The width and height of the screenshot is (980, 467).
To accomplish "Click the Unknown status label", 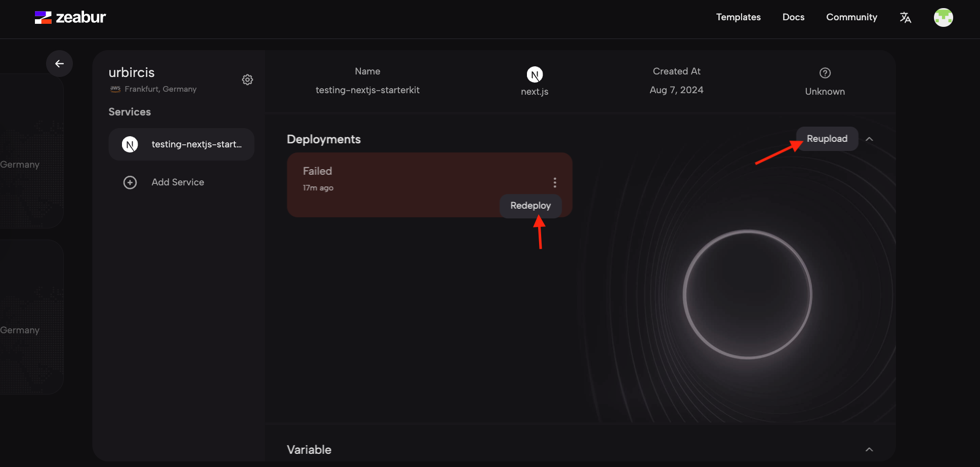I will [825, 92].
